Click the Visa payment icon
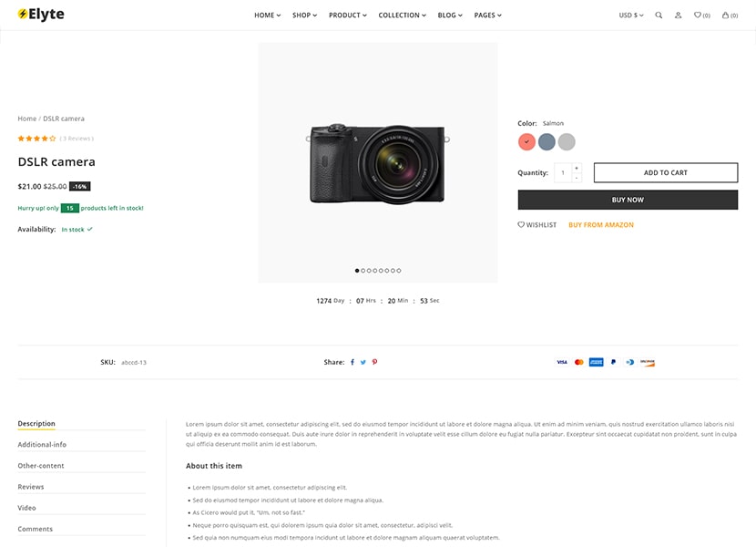The height and width of the screenshot is (547, 756). (561, 362)
